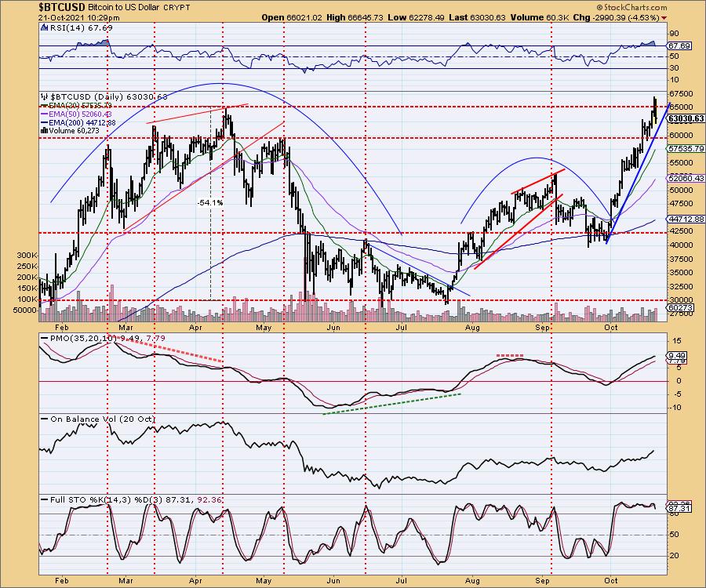Click the 21-Oct-2021 10:29pm timestamp

click(x=79, y=18)
